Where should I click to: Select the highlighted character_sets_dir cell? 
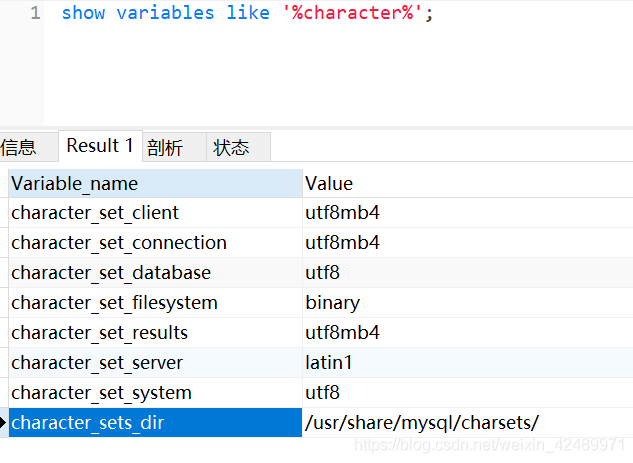[x=155, y=423]
